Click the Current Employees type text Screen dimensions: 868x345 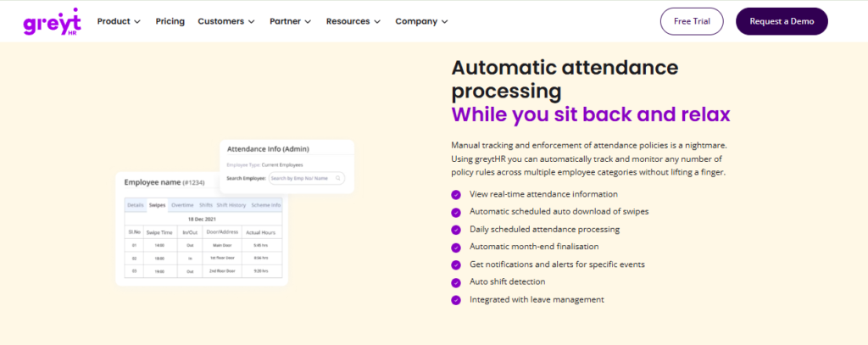tap(282, 165)
